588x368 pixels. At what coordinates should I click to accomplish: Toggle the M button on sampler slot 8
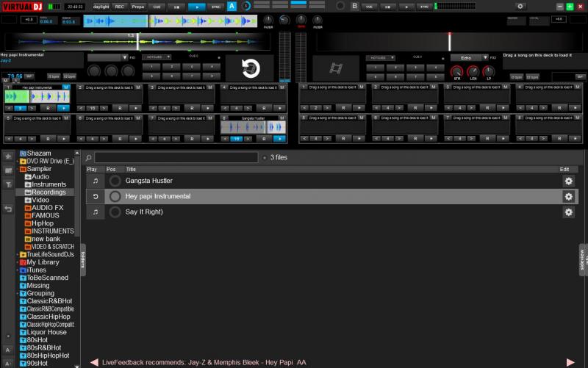[282, 118]
